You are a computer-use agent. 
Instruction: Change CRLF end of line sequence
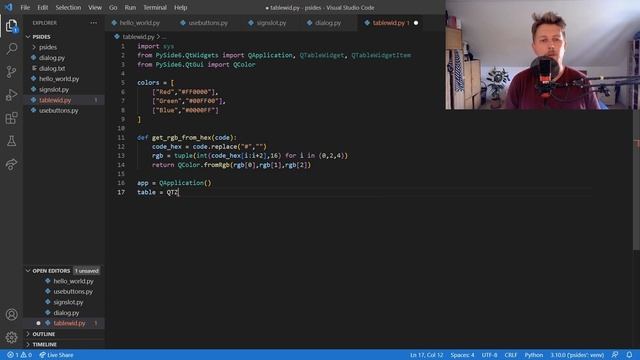511,355
